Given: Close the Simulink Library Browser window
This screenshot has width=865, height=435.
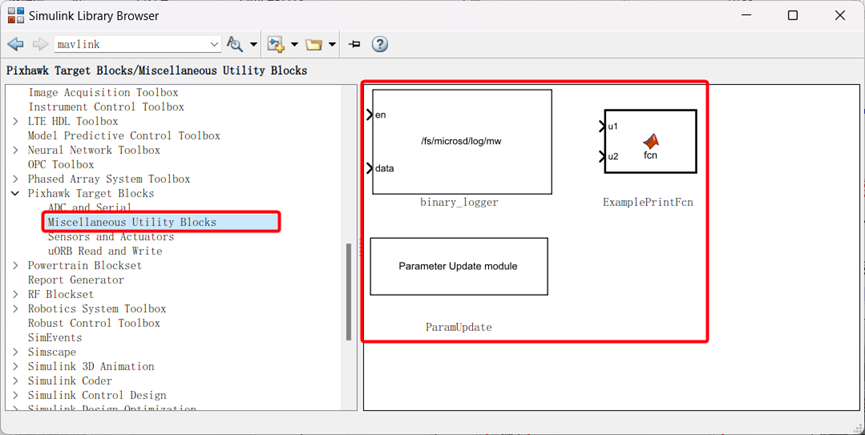Looking at the screenshot, I should coord(840,15).
